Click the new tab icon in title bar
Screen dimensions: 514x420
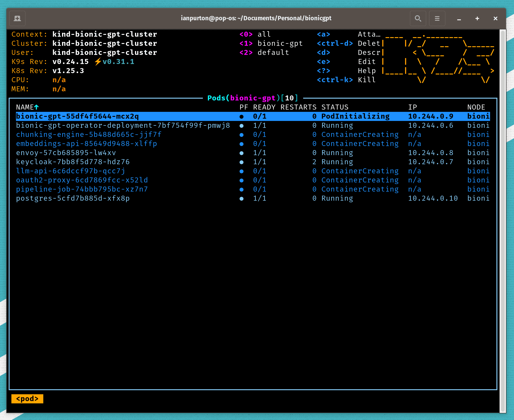[17, 18]
